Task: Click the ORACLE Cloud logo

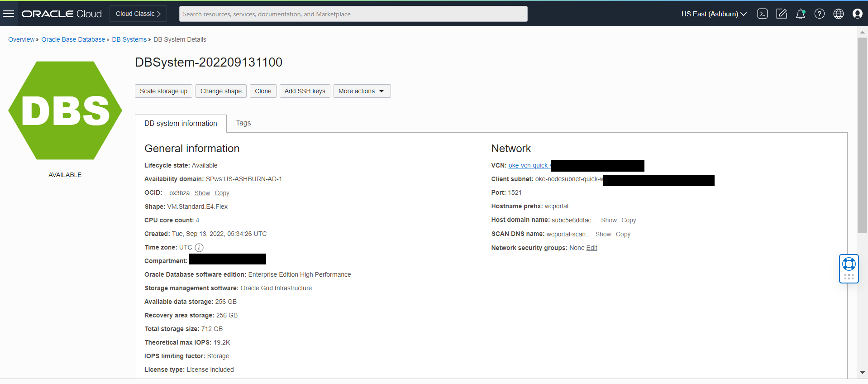Action: (62, 14)
